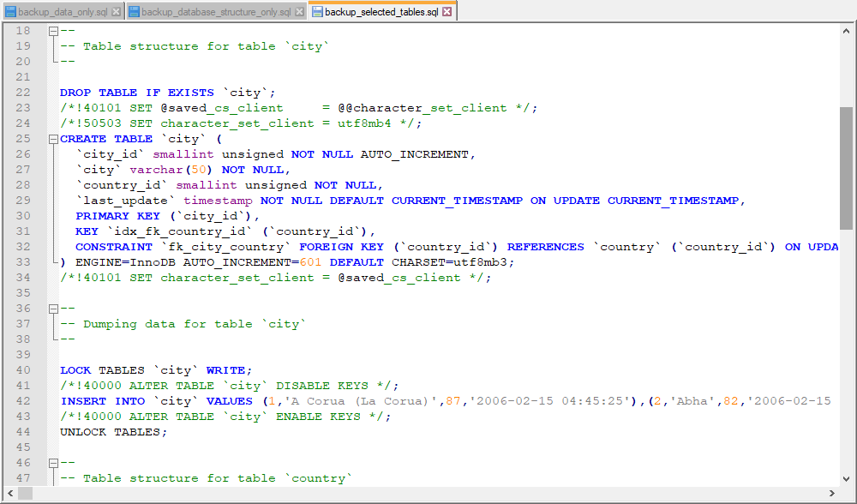Collapse the Table structure comment block

pos(53,30)
